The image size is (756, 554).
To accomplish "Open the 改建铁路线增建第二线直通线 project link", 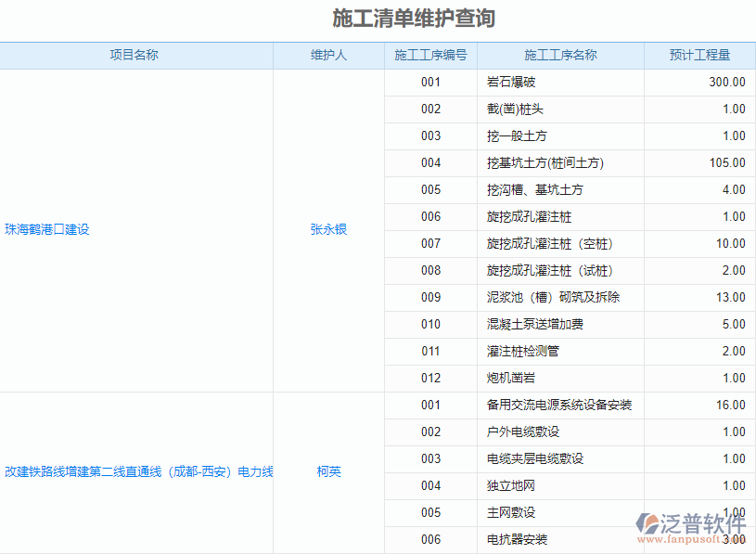I will click(x=136, y=471).
